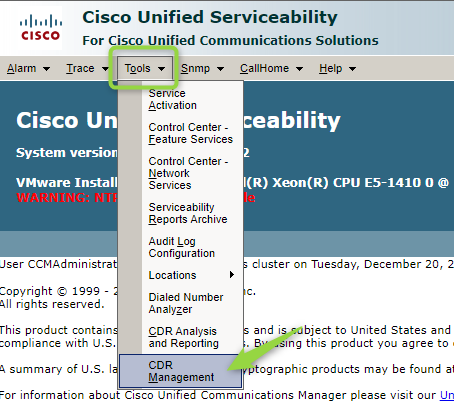The image size is (454, 405).
Task: Choose Control Center - Feature Services
Action: (x=191, y=133)
